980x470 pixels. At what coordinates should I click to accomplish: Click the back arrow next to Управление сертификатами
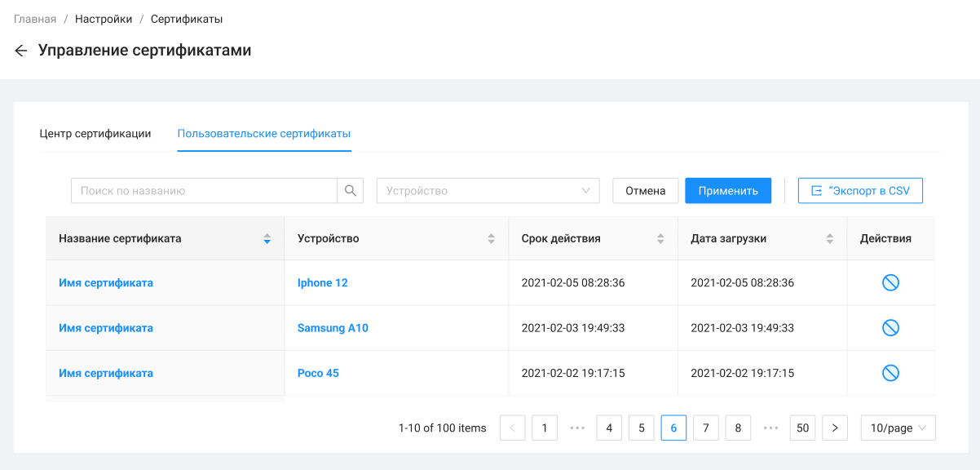[21, 51]
